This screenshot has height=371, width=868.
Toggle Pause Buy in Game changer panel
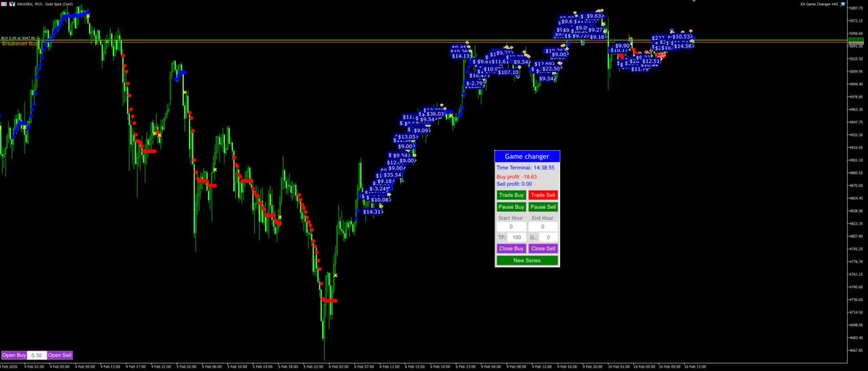511,207
